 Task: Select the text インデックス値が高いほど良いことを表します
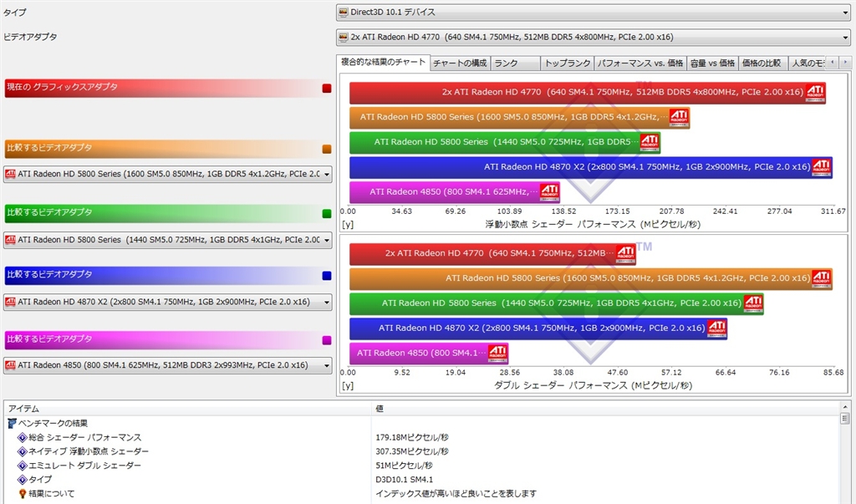tap(456, 494)
